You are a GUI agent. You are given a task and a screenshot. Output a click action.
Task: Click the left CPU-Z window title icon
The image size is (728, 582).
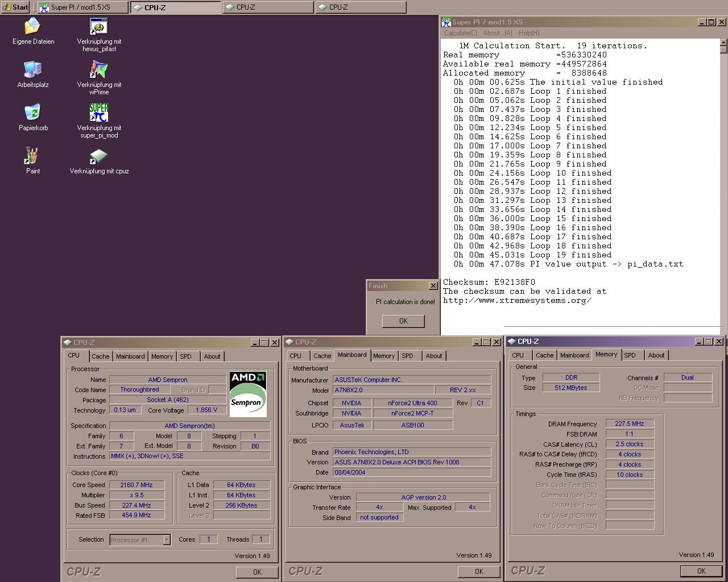coord(68,343)
